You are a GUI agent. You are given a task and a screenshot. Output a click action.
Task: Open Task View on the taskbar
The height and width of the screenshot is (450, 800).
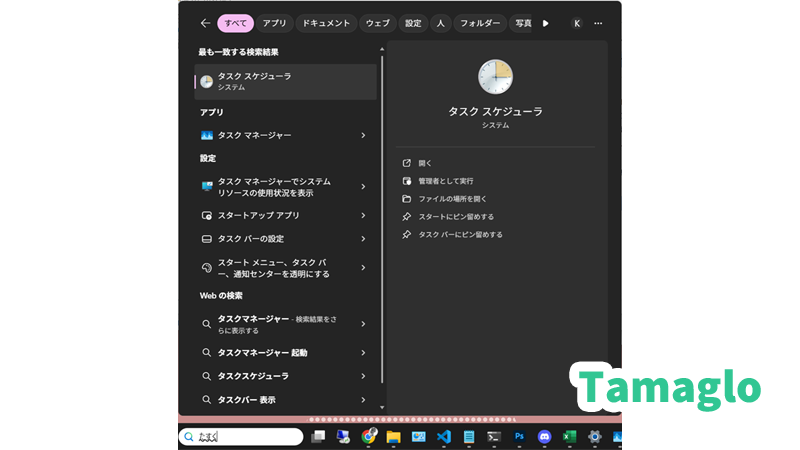click(318, 437)
